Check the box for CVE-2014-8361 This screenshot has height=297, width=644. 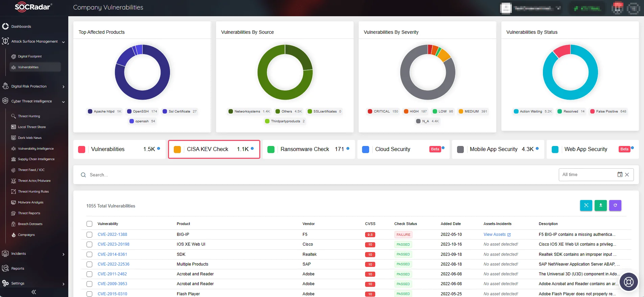(89, 254)
